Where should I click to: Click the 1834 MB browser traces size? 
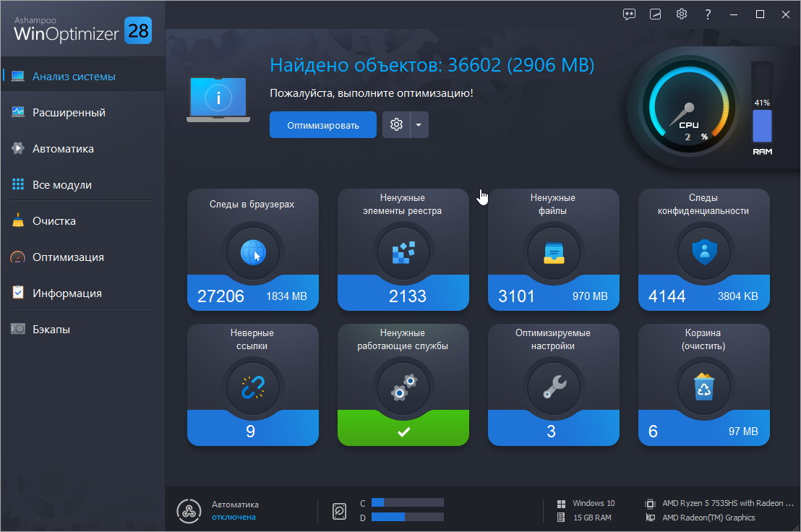pyautogui.click(x=286, y=296)
